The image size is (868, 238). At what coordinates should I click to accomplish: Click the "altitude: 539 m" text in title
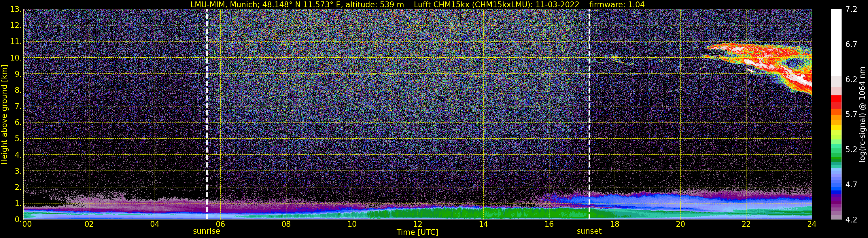click(375, 4)
